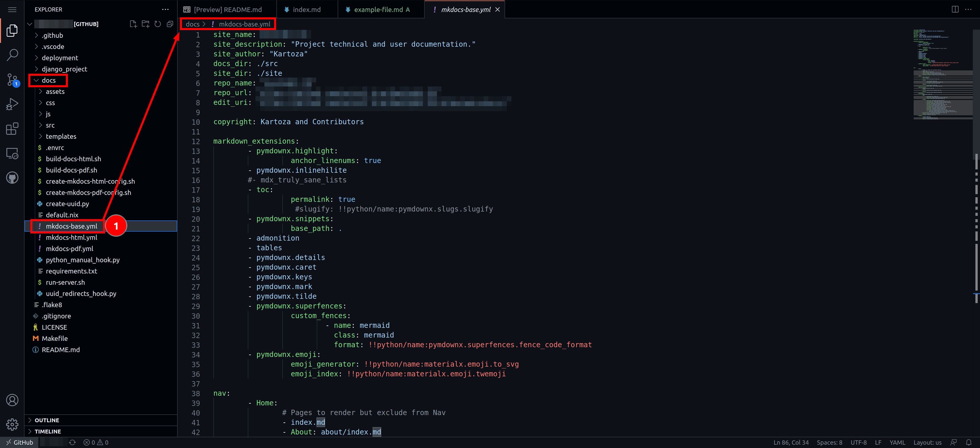
Task: Open the LICENSE file
Action: point(101,327)
